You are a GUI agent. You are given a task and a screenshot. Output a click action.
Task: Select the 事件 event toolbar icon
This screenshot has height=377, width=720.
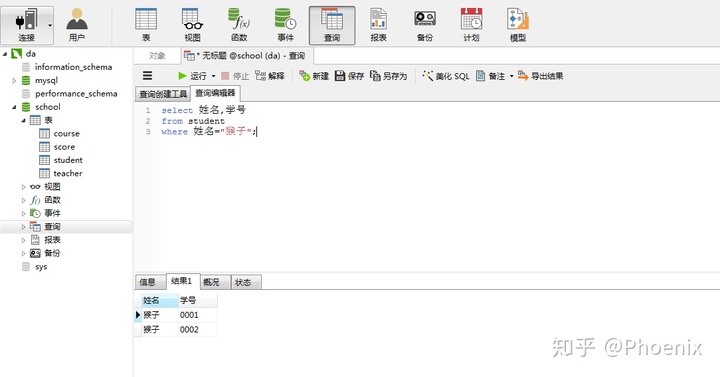click(286, 25)
